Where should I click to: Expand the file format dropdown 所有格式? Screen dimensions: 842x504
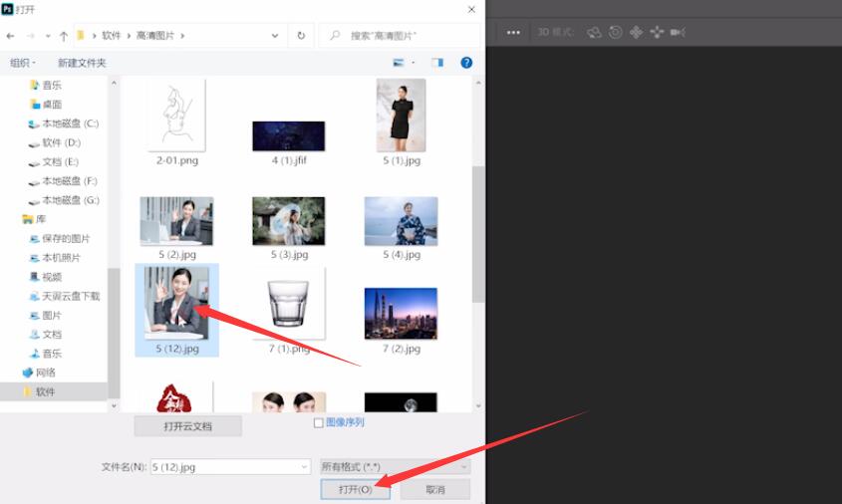pos(462,466)
